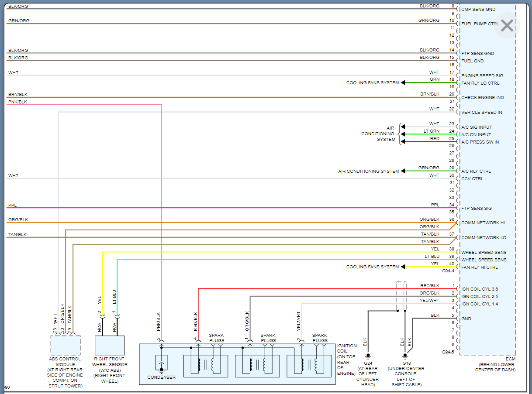The image size is (532, 394).
Task: Click the VEHICLE SPEED IN pin label
Action: click(481, 112)
